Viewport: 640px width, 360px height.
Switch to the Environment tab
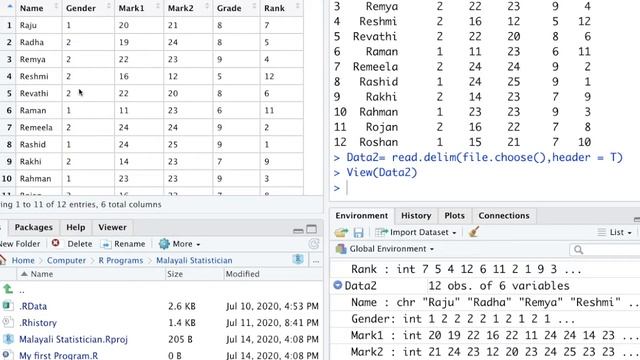click(x=362, y=216)
